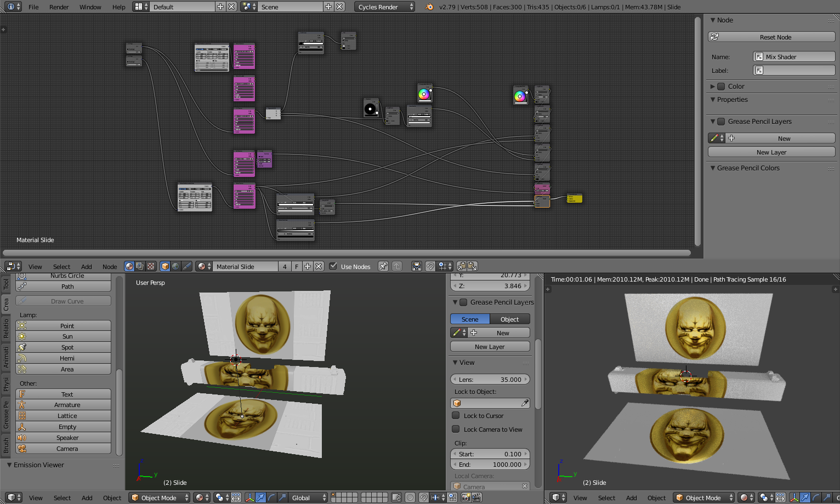Open Object Mode dropdown in right viewport
This screenshot has height=504, width=840.
pos(704,497)
